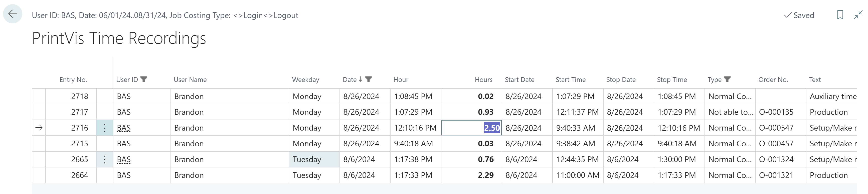This screenshot has height=194, width=868.
Task: Open the BAS link in entry 2716 row
Action: pos(124,128)
